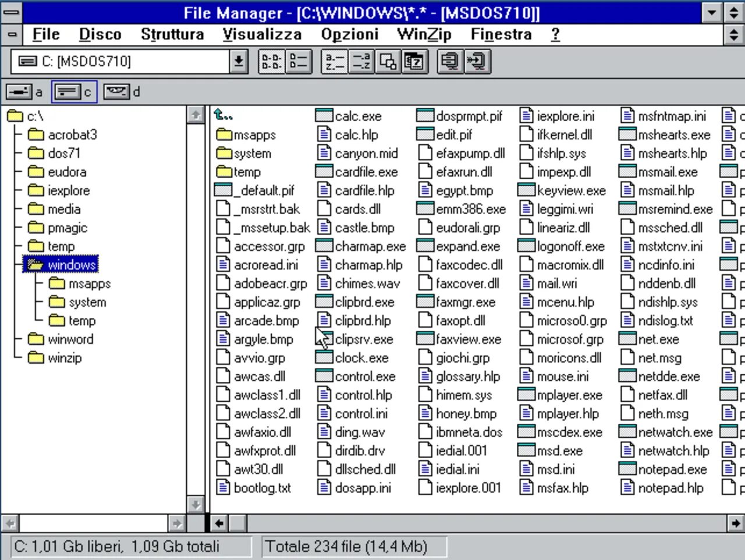Open the Finestra menu
Screen dimensions: 745x560
point(501,34)
